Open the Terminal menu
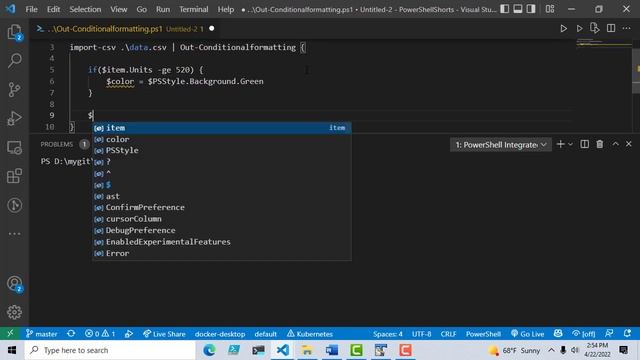Viewport: 640px width, 360px height. (193, 9)
